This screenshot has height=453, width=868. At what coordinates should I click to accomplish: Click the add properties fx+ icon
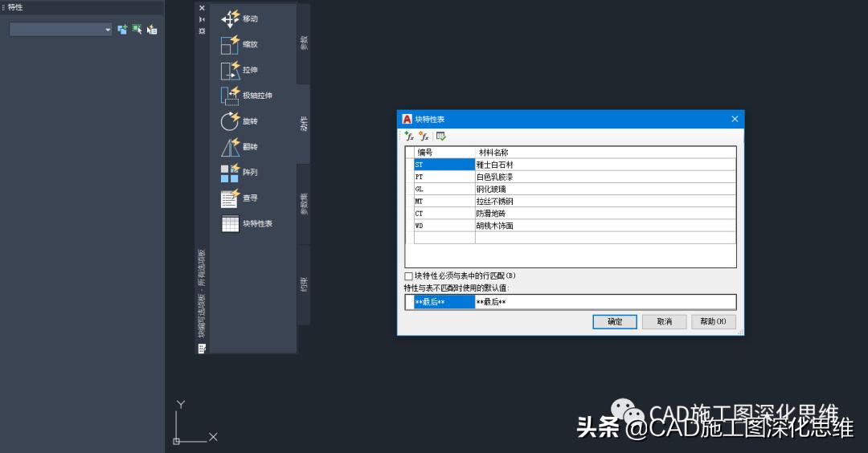click(409, 136)
